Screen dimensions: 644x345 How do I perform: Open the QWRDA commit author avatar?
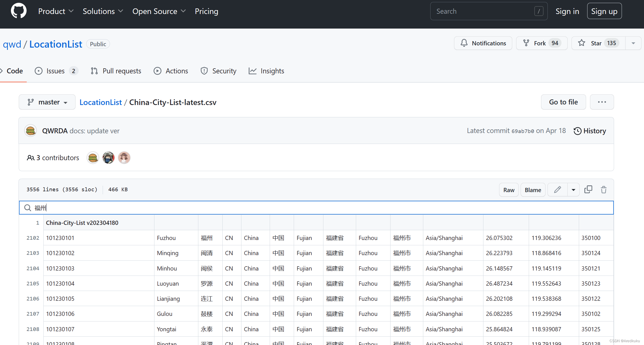tap(30, 131)
